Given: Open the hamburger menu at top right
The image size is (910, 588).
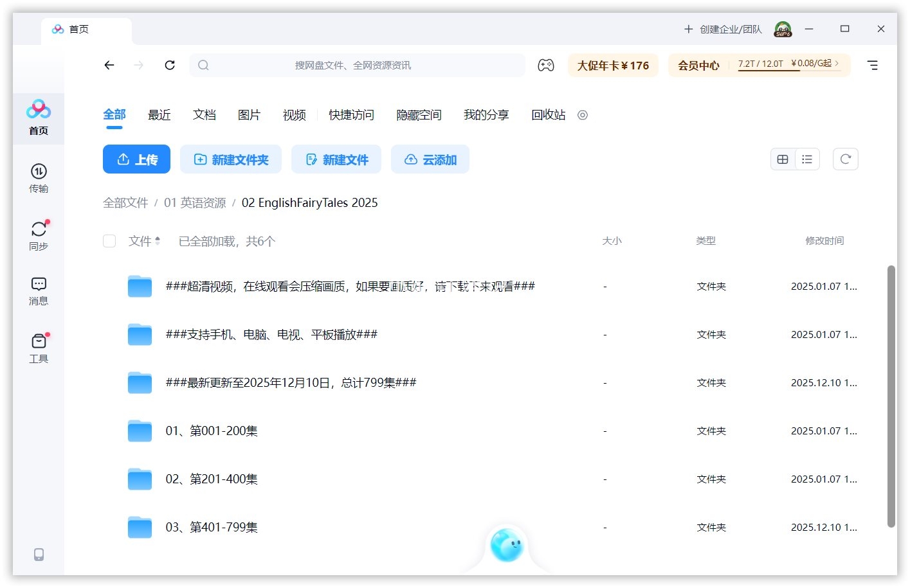Looking at the screenshot, I should tap(873, 65).
